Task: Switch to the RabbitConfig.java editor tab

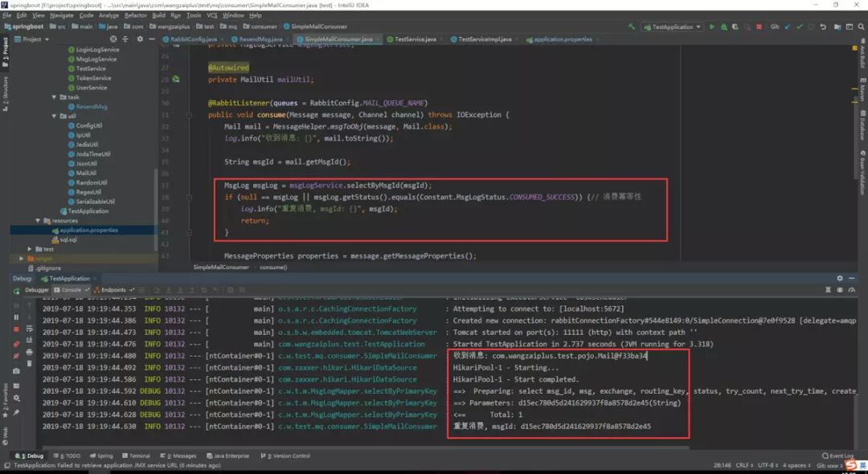Action: click(193, 39)
